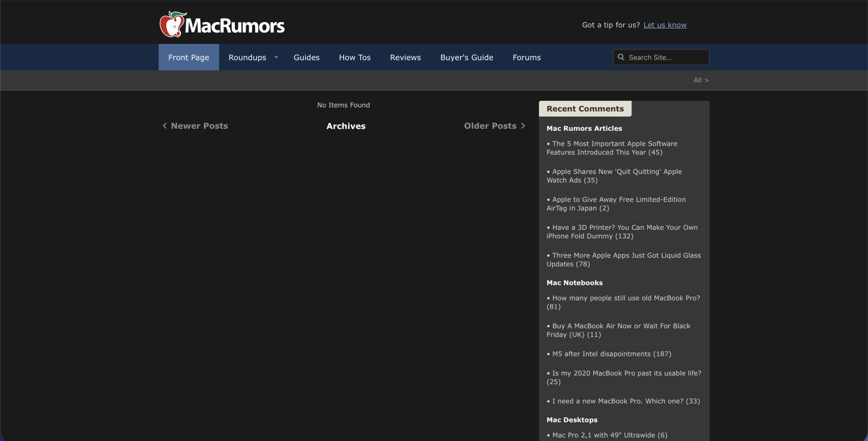Open 'M5 after Intel disapointments' thread
Screen dimensions: 868x441
tap(609, 354)
